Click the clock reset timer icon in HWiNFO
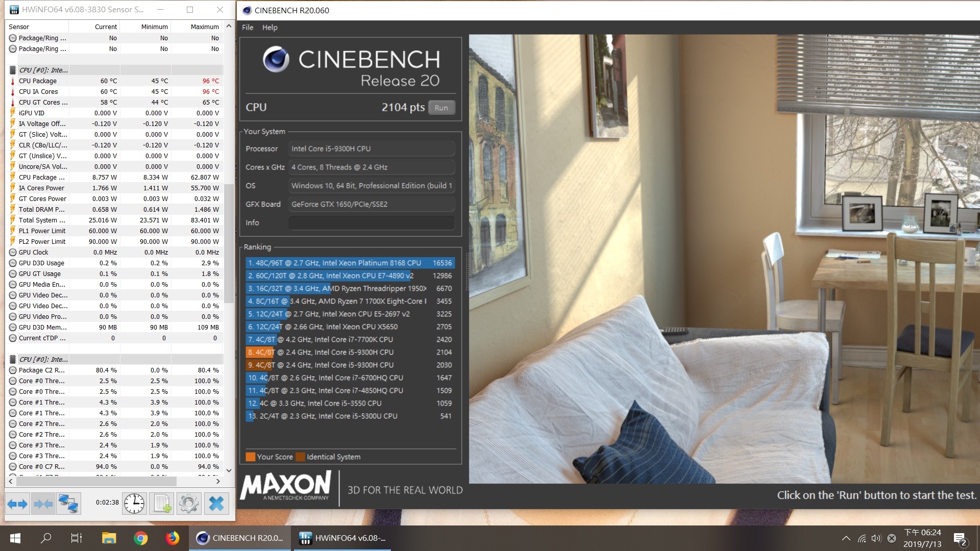 [134, 504]
